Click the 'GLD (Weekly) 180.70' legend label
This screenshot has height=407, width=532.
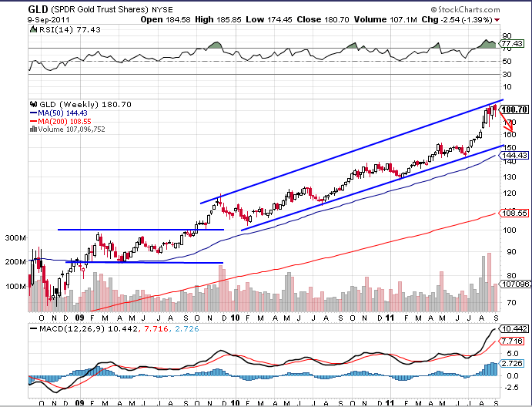(85, 104)
